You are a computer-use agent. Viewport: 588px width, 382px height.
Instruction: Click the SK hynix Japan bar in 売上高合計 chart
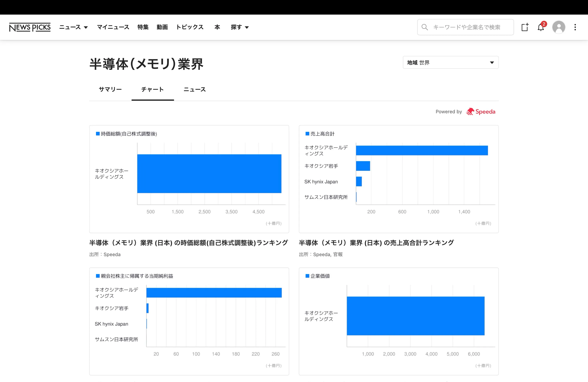tap(359, 182)
